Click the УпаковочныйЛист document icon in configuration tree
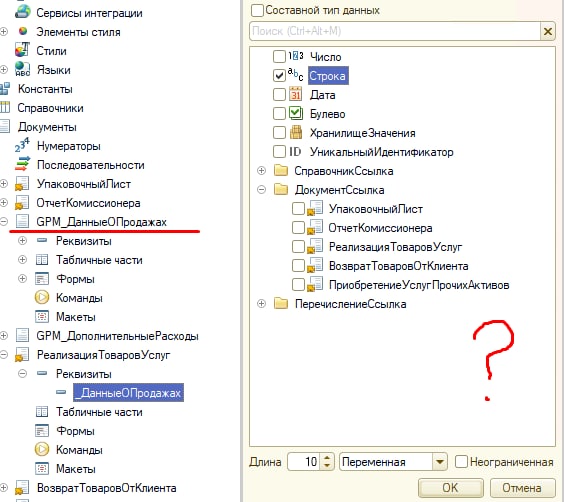 (22, 183)
